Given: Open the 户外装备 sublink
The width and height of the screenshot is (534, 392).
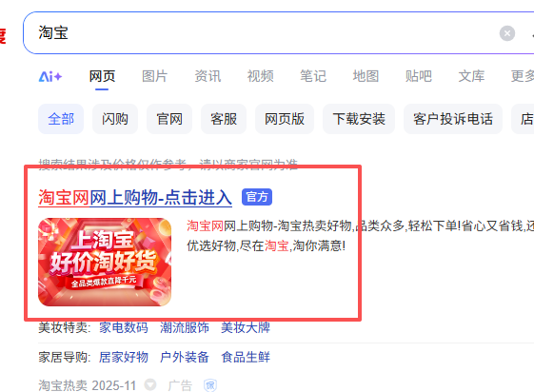Looking at the screenshot, I should [185, 358].
